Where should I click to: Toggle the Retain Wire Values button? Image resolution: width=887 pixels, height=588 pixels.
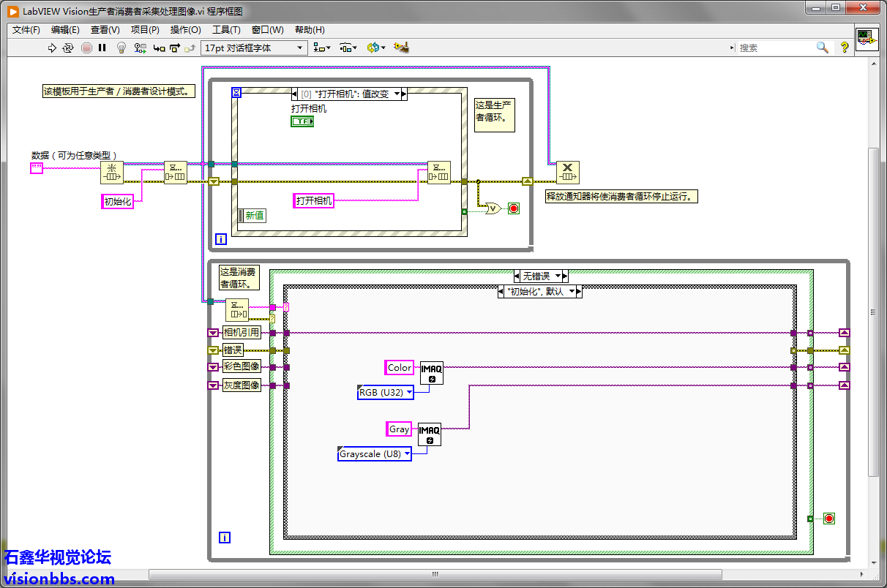tap(139, 48)
